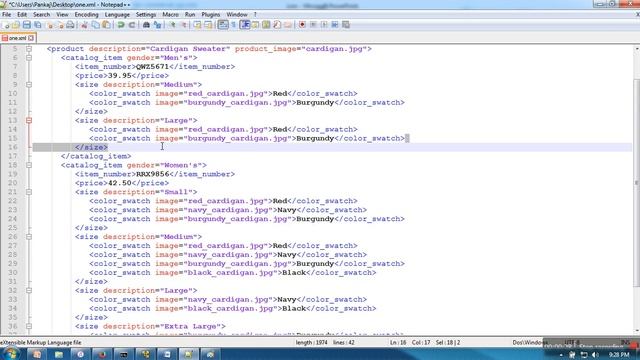
Task: Click the length : 1974 status bar field
Action: point(311,343)
